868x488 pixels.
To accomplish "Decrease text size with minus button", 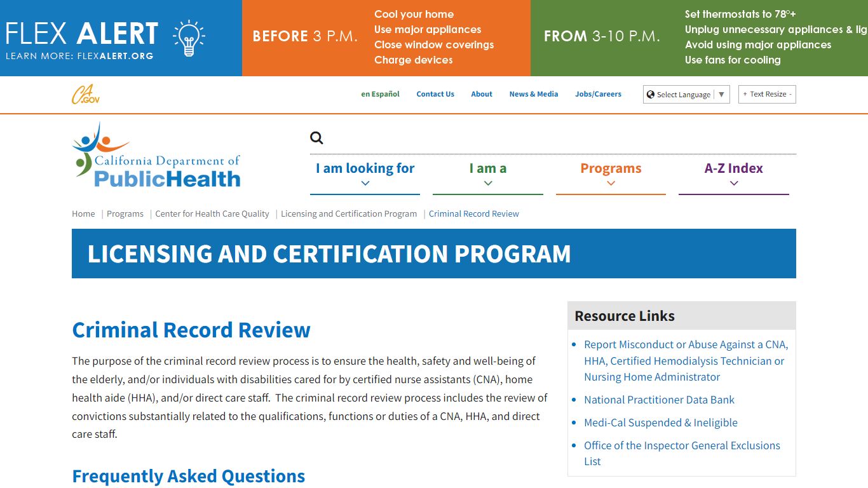I will pyautogui.click(x=790, y=94).
